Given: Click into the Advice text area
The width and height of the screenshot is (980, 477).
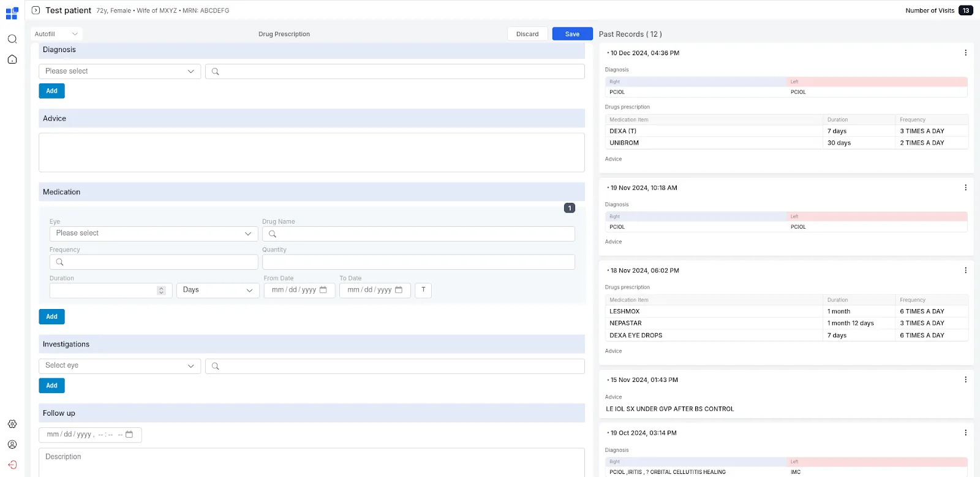Looking at the screenshot, I should point(311,153).
